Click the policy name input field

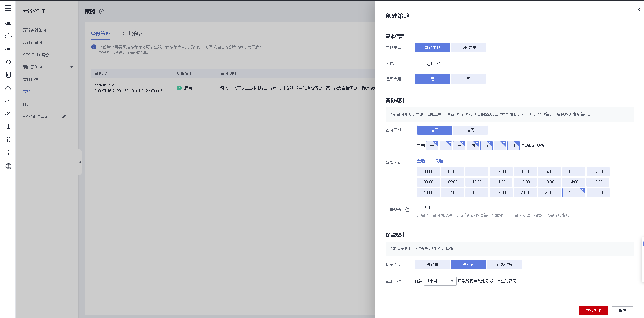(447, 63)
